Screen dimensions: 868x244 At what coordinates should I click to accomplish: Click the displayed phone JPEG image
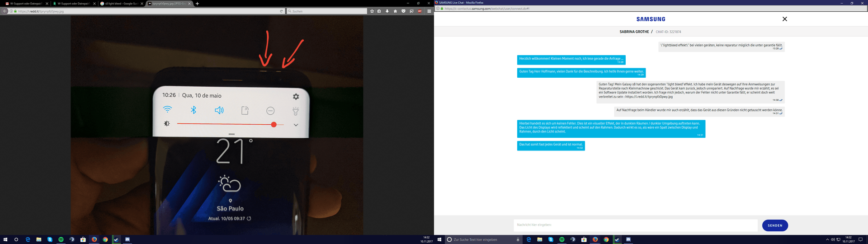click(x=217, y=125)
